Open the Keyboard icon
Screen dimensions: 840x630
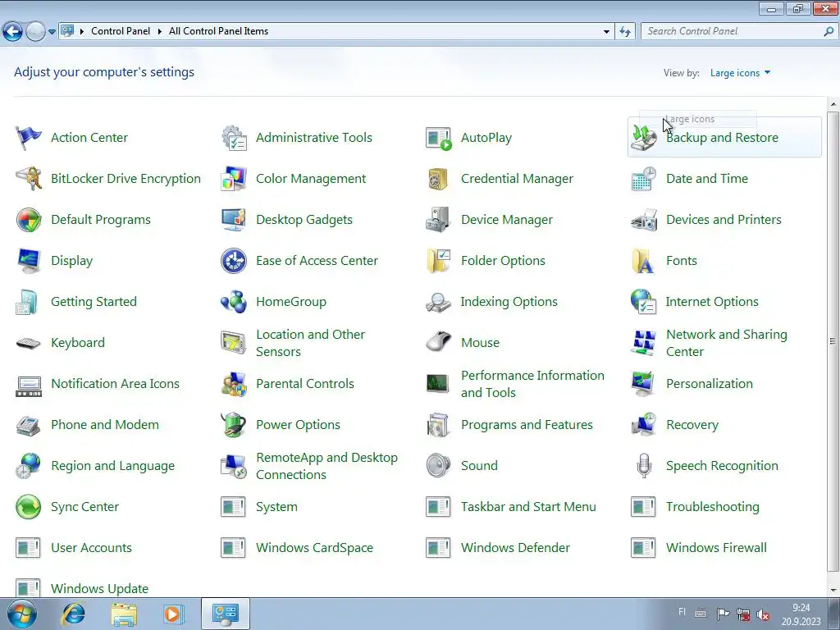[x=29, y=343]
